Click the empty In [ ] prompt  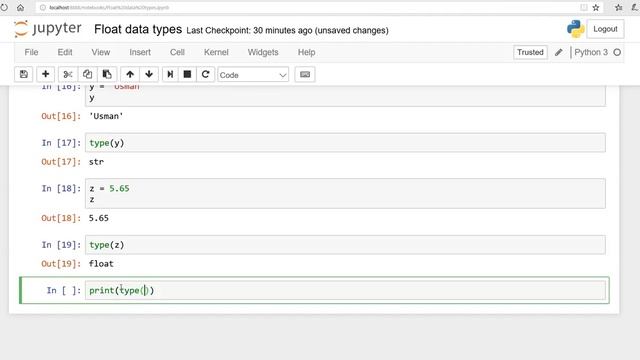(64, 290)
